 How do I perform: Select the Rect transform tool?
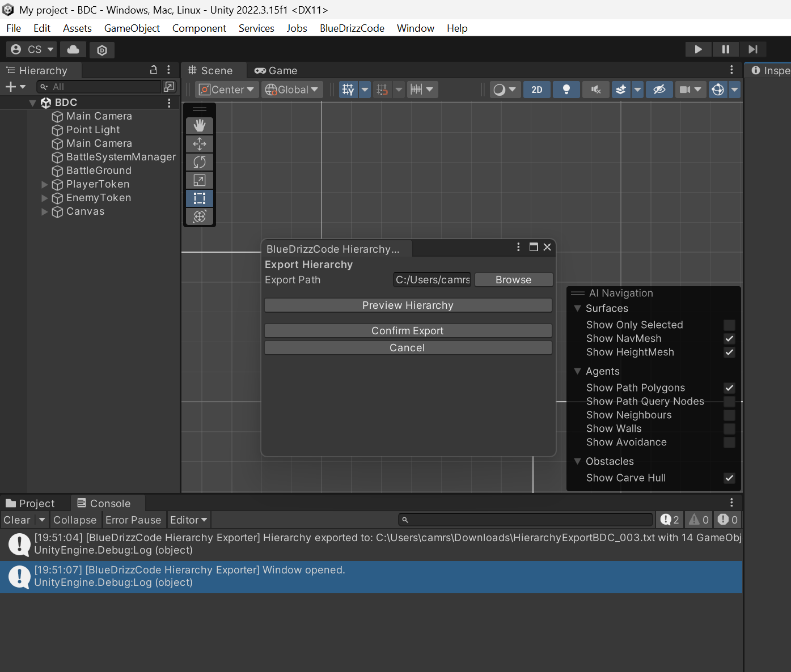coord(200,198)
